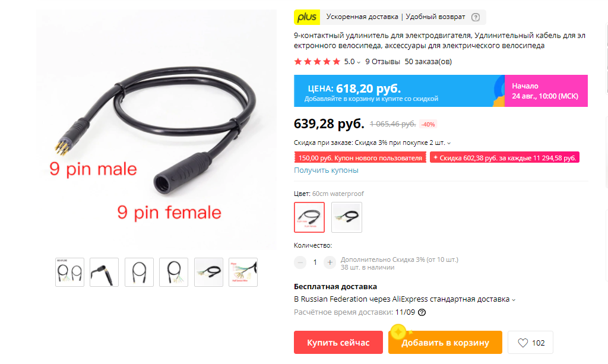
Task: Click the Добавить в корзину button
Action: click(445, 342)
